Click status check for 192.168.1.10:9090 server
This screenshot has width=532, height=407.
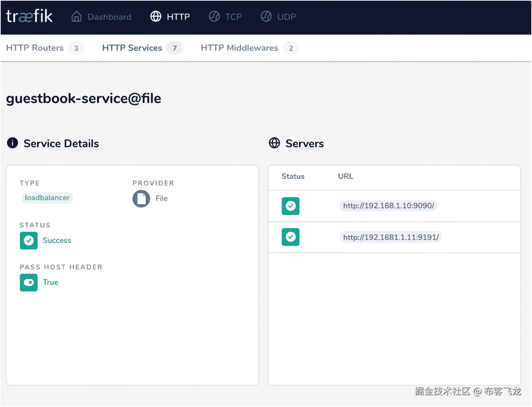[290, 206]
